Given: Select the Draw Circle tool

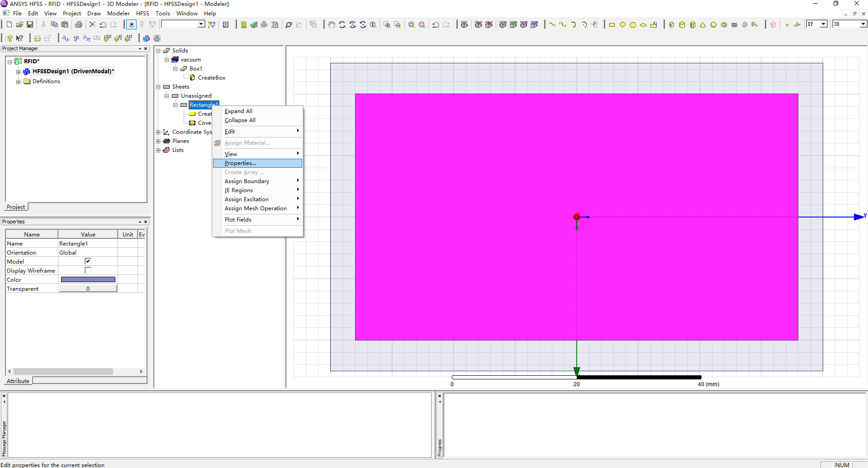Looking at the screenshot, I should [622, 25].
